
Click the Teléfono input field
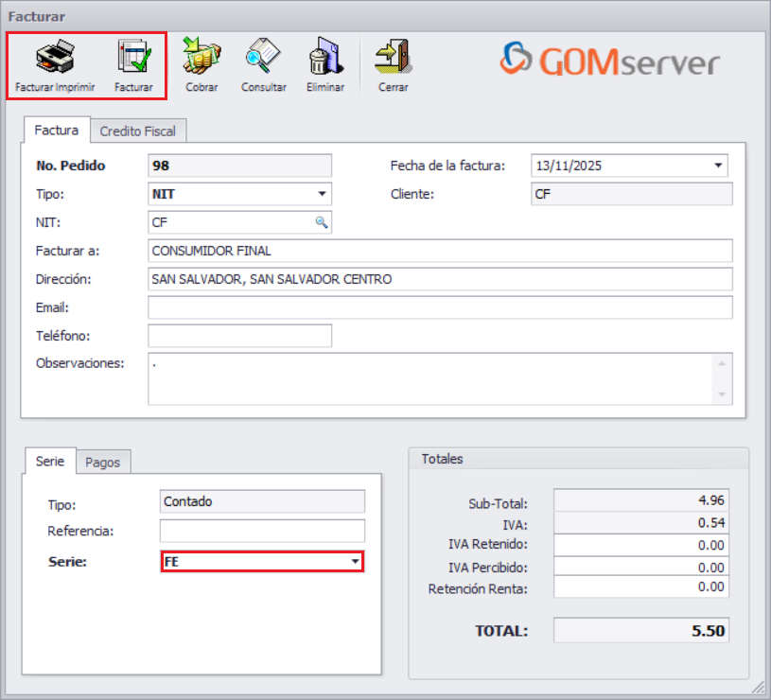tap(237, 336)
